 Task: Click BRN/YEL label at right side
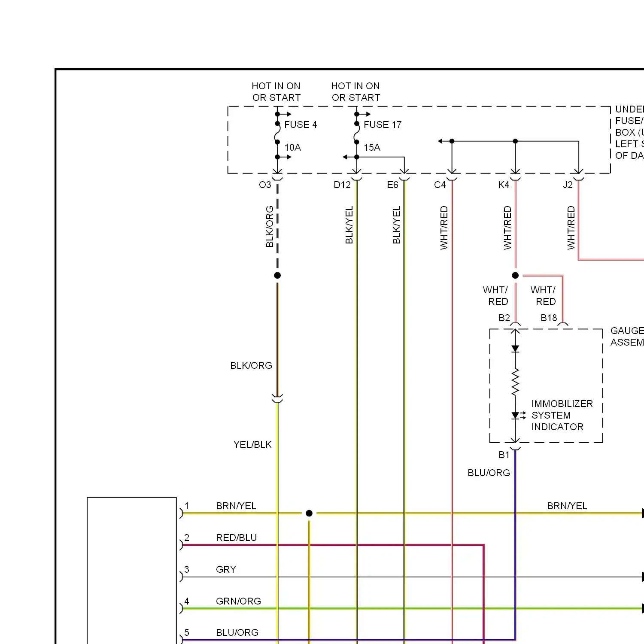(x=567, y=506)
